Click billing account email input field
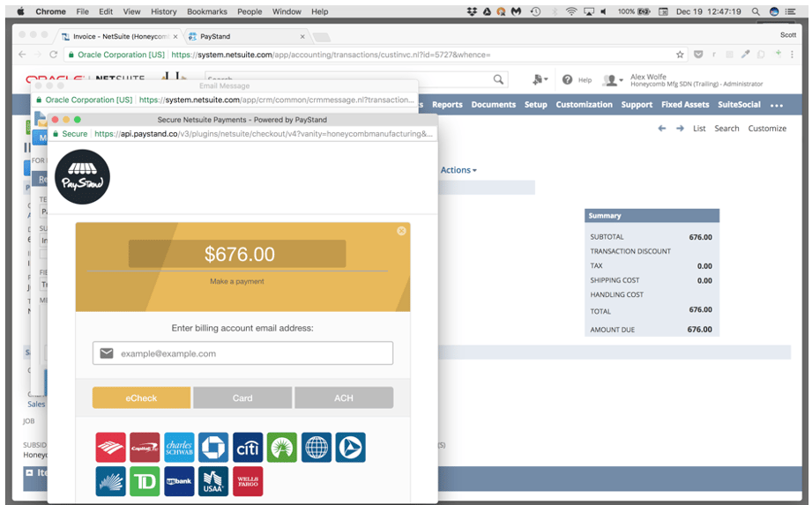 coord(242,353)
